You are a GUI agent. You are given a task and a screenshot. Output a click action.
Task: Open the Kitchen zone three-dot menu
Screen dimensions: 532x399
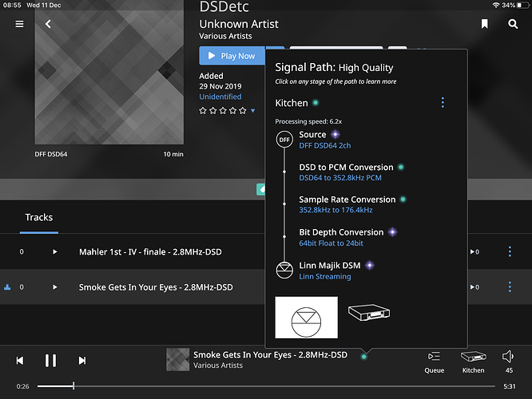443,102
